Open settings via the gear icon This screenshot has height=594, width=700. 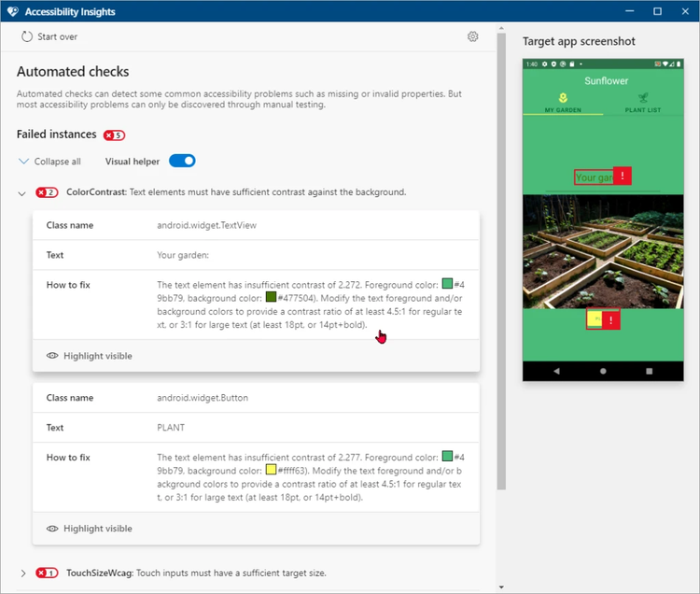click(473, 36)
